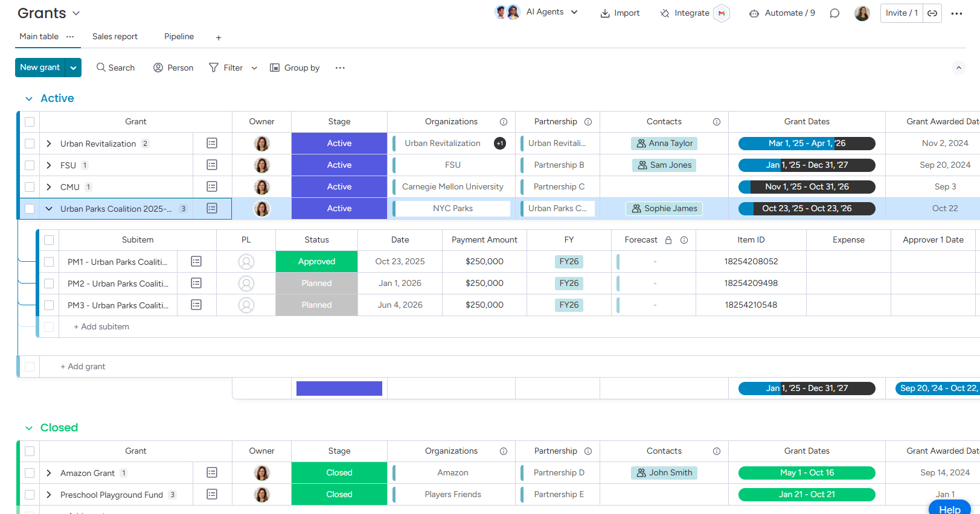
Task: Check the FSU grant row checkbox
Action: click(30, 165)
